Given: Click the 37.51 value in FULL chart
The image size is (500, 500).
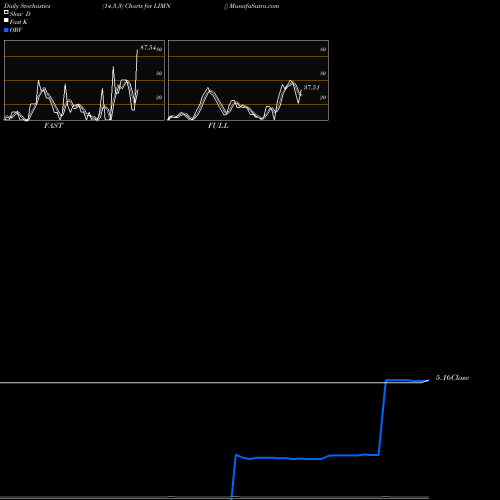Looking at the screenshot, I should [312, 88].
